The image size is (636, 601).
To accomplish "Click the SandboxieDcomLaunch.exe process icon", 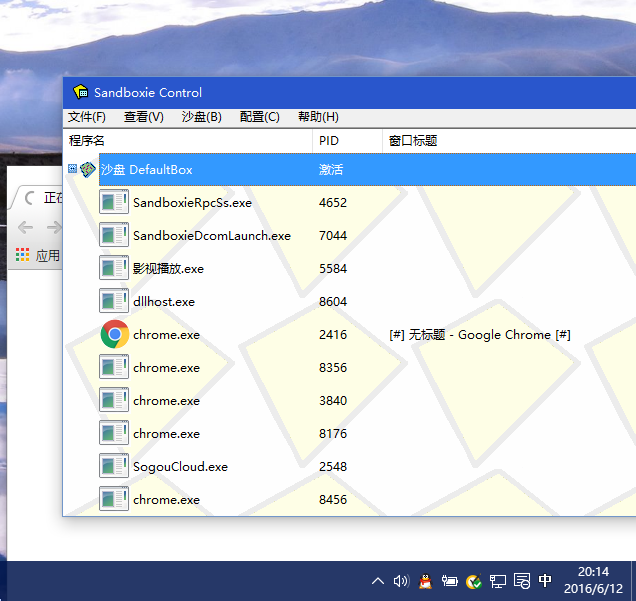I will pos(114,235).
